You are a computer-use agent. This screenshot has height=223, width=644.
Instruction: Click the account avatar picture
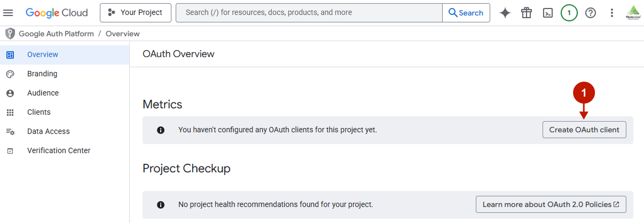(633, 13)
